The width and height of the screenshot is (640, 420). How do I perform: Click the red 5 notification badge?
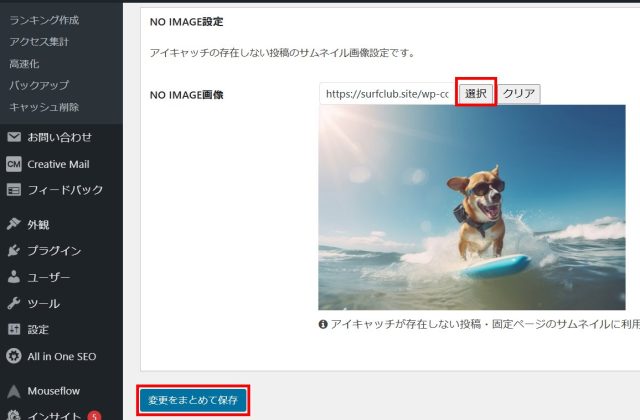pyautogui.click(x=94, y=416)
